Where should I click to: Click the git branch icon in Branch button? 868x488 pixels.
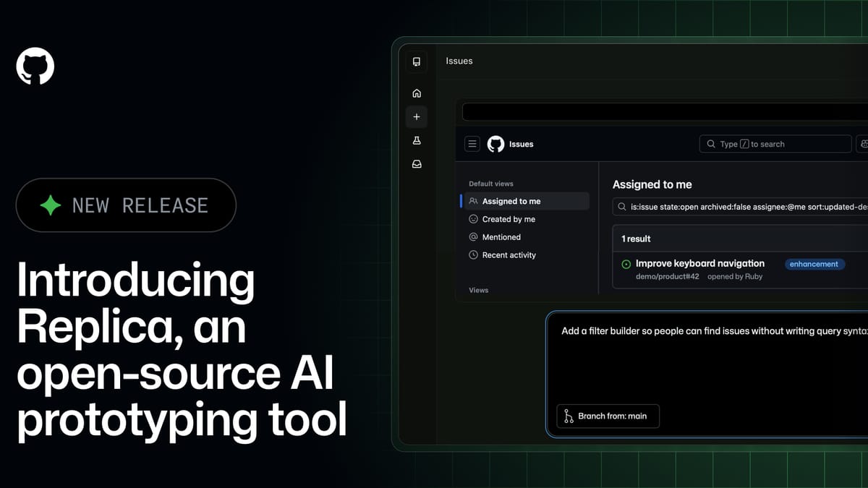569,416
